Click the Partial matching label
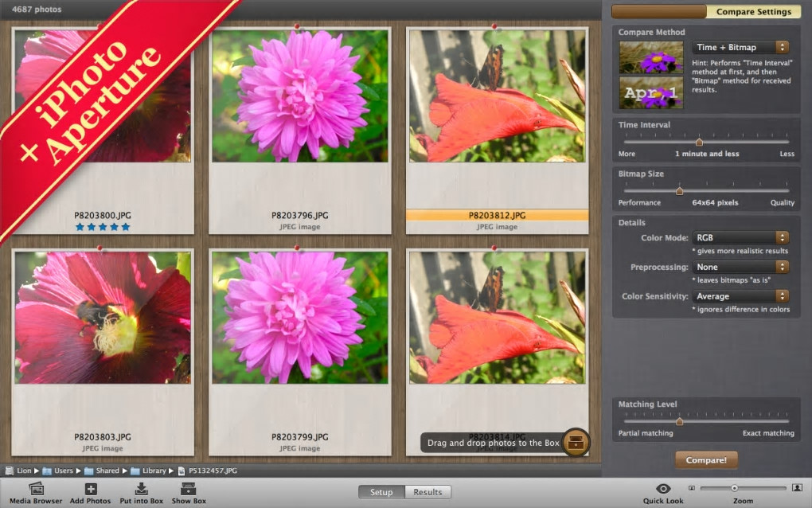Image resolution: width=812 pixels, height=508 pixels. pos(646,433)
